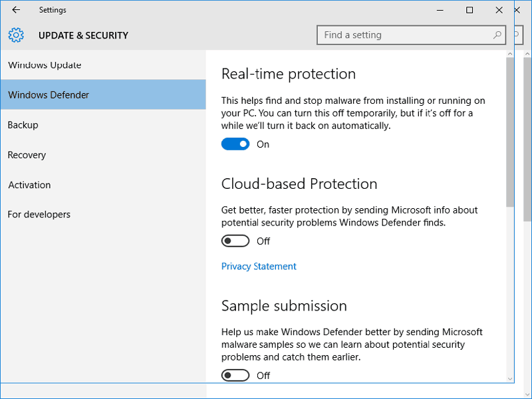Viewport: 532px width, 399px height.
Task: Click the search magnifier icon
Action: click(x=497, y=35)
